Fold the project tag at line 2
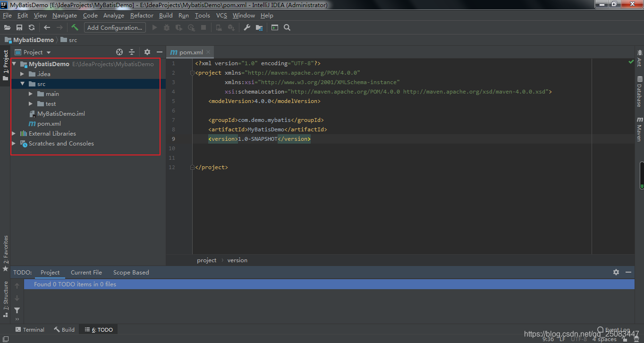The width and height of the screenshot is (644, 343). click(x=192, y=73)
